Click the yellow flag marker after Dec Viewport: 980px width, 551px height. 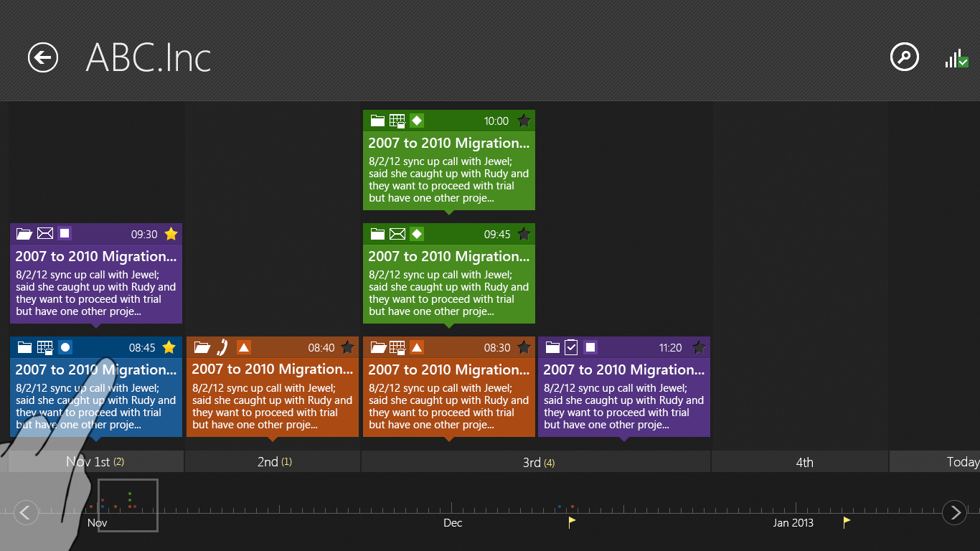pyautogui.click(x=572, y=522)
